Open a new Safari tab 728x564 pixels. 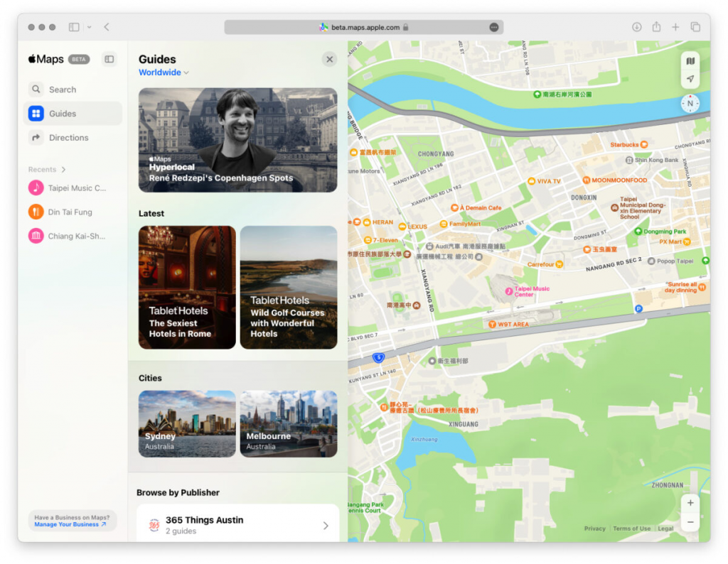[675, 27]
